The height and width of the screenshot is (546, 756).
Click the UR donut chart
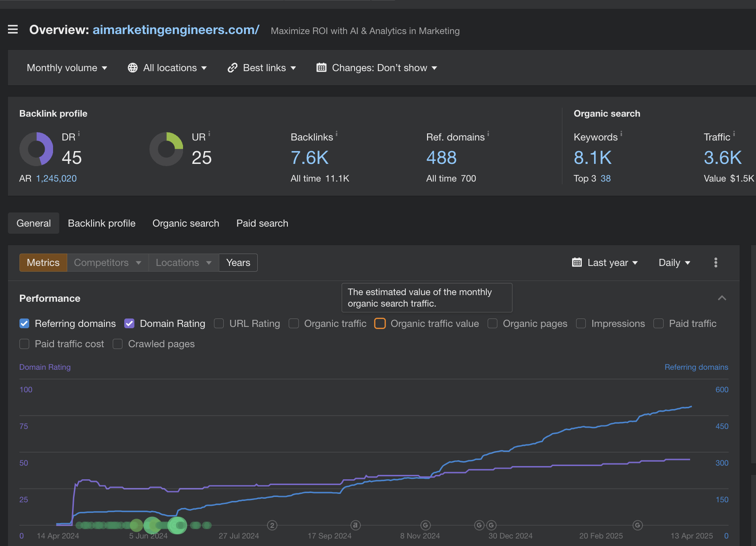click(166, 149)
